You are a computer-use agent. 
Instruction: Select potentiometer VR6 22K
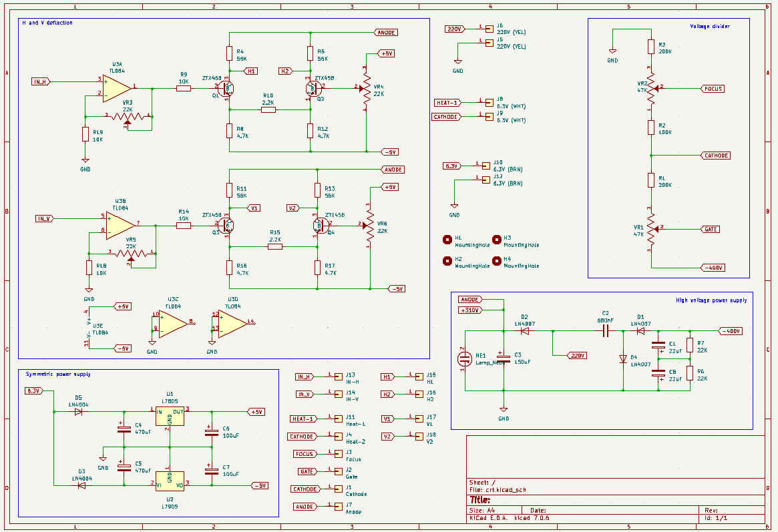click(370, 226)
